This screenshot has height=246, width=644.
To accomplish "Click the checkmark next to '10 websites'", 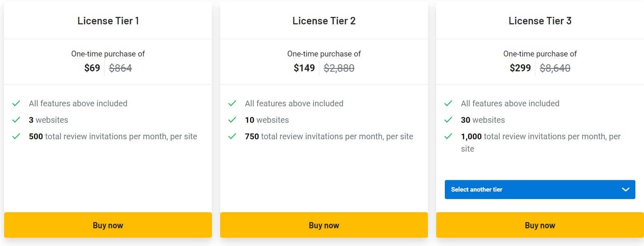I will 233,120.
